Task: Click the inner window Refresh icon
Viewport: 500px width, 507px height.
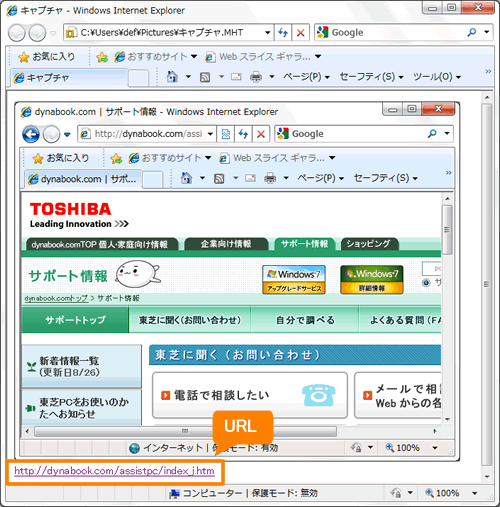Action: (x=243, y=134)
